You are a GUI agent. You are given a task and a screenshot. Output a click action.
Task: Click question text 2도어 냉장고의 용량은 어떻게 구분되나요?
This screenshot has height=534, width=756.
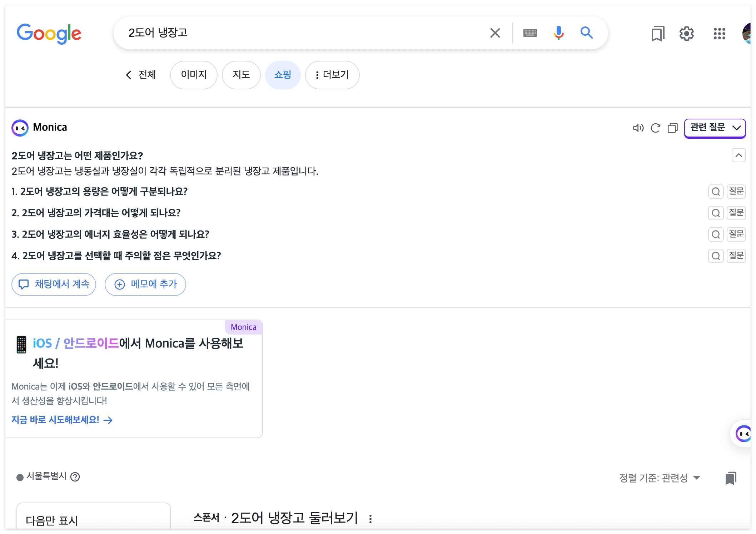click(x=104, y=192)
